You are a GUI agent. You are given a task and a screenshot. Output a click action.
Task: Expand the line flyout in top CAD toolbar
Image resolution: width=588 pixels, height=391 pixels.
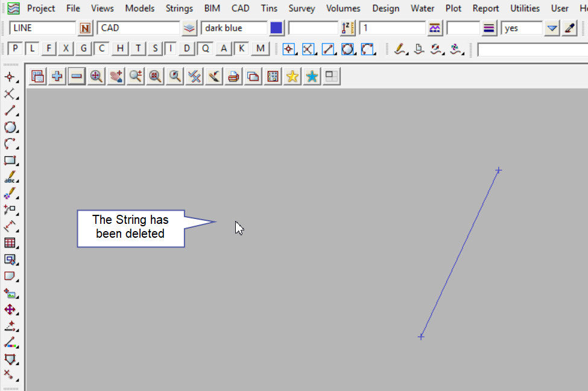329,49
